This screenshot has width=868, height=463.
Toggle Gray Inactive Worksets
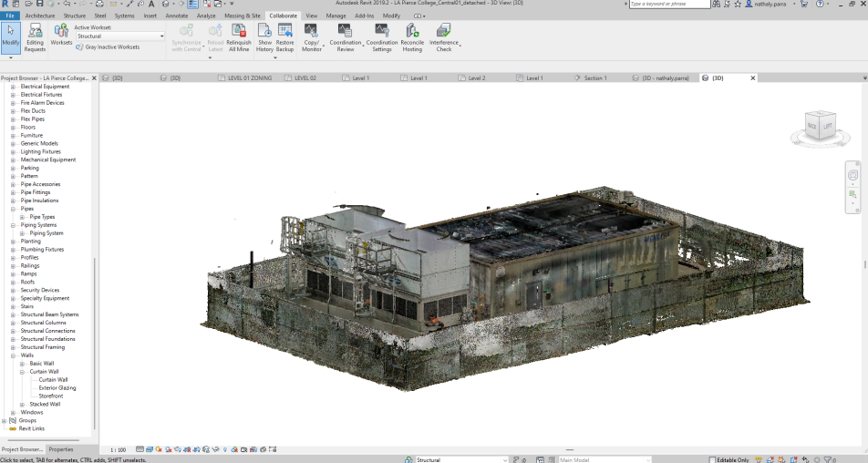click(x=108, y=46)
